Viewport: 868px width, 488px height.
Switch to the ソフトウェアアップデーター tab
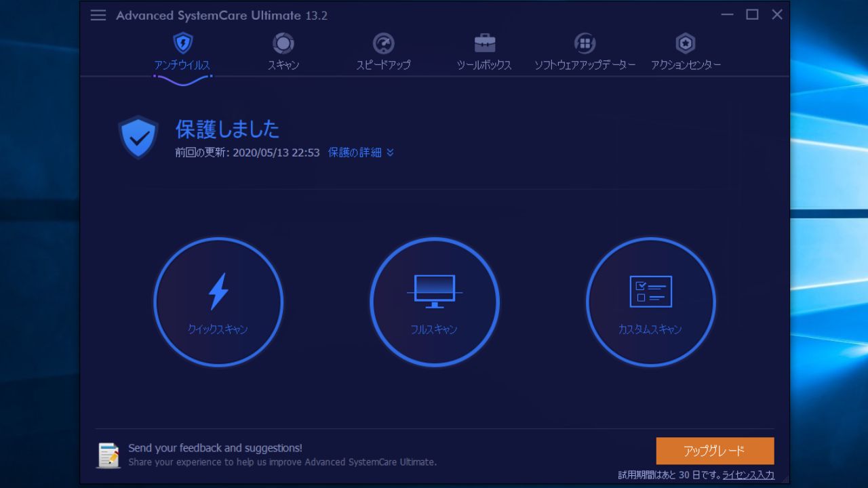click(x=585, y=66)
